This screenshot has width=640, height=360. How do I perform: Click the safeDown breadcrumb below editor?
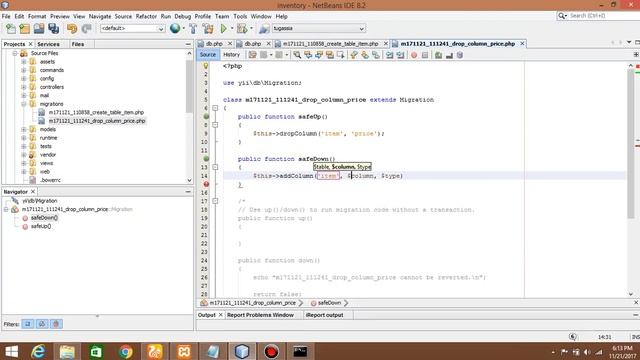tap(329, 303)
